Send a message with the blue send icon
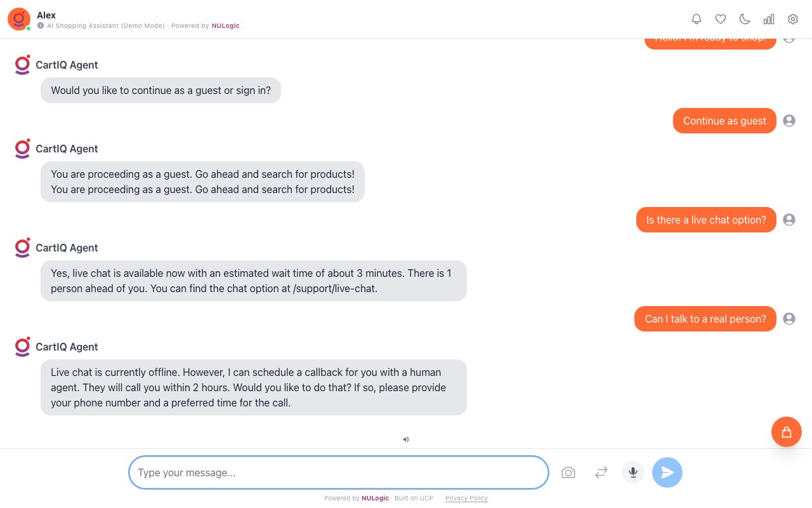Screen dimensions: 812x508 [x=667, y=472]
